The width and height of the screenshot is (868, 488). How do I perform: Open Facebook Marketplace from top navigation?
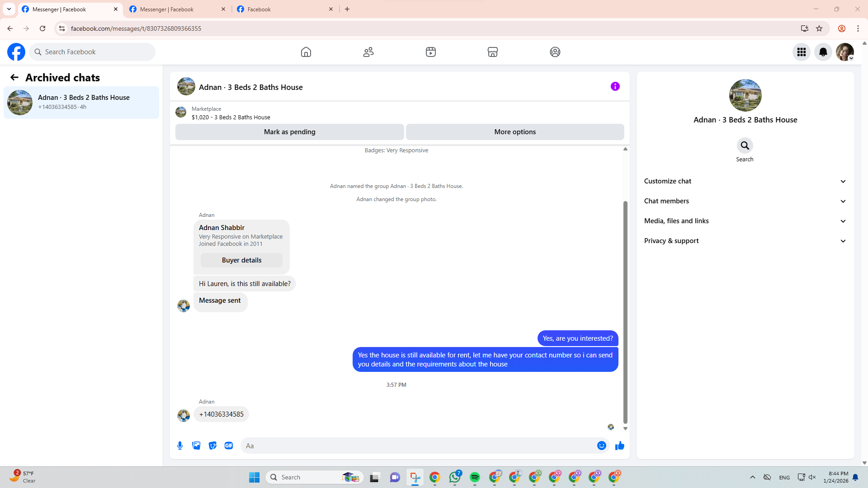click(493, 52)
